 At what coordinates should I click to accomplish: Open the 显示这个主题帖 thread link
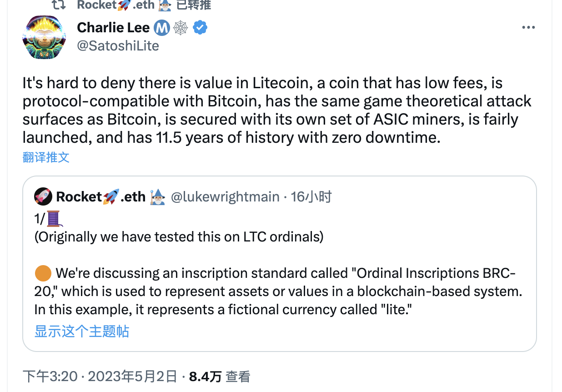click(x=82, y=331)
